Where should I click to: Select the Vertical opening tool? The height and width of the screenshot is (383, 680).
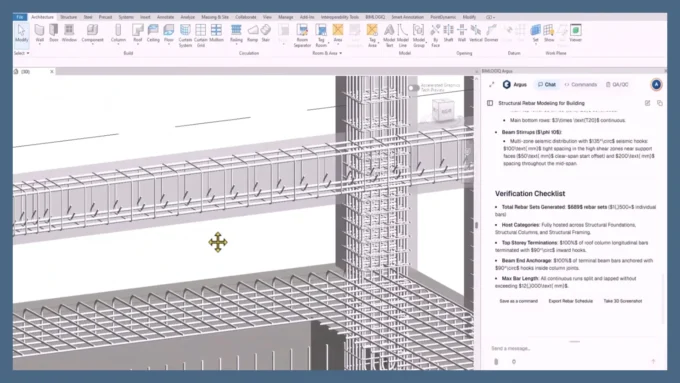point(476,33)
